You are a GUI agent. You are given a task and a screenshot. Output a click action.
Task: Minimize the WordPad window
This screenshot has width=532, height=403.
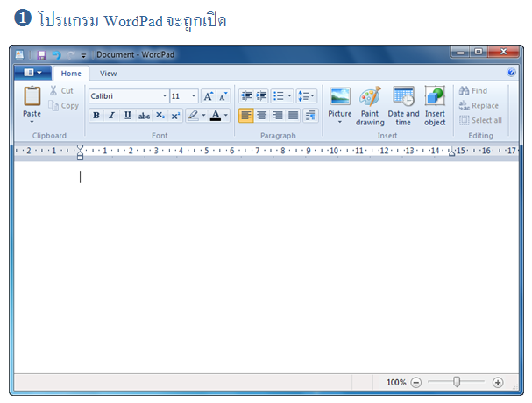tap(460, 52)
